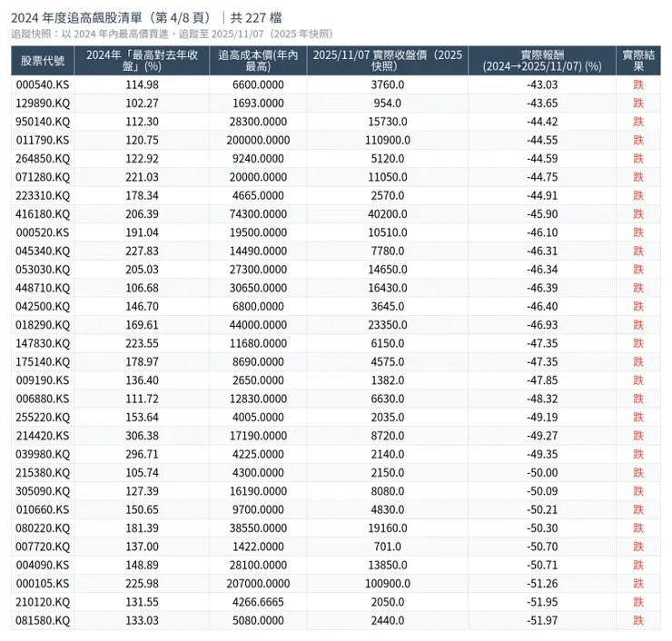This screenshot has width=672, height=641.
Task: Click the return value -50.00
Action: pyautogui.click(x=542, y=473)
